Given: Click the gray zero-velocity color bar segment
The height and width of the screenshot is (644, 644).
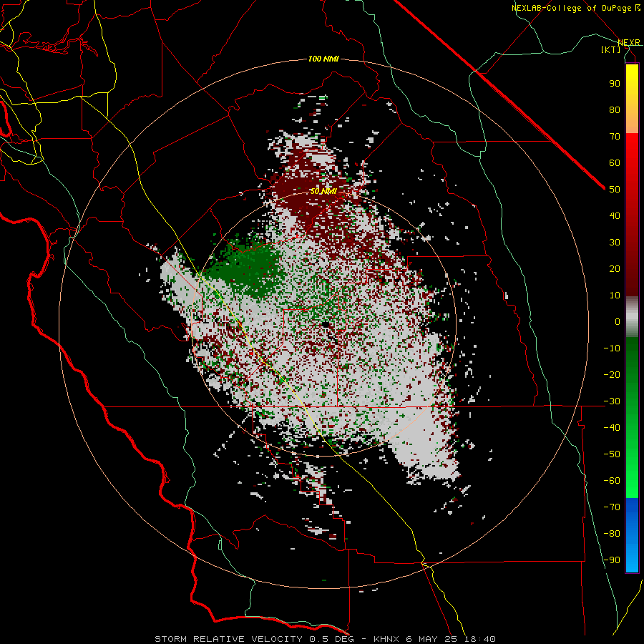Looking at the screenshot, I should pyautogui.click(x=632, y=317).
